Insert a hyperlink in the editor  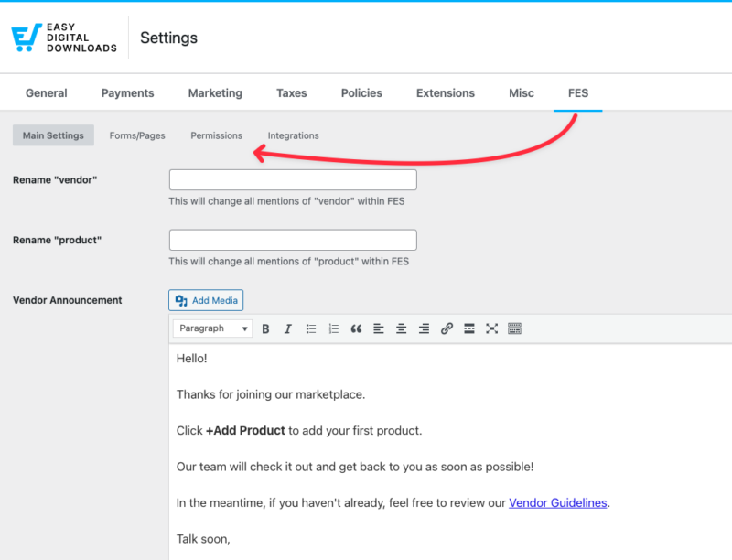click(x=447, y=328)
